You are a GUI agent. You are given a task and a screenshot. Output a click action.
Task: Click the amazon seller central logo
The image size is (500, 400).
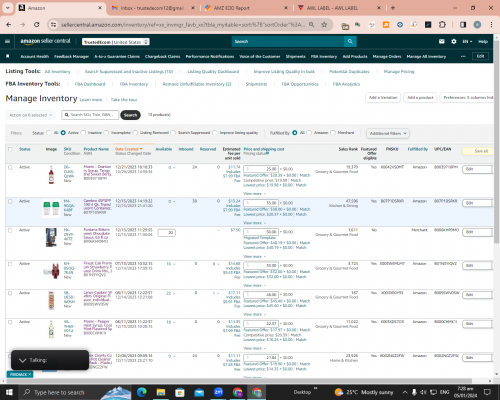pos(45,41)
